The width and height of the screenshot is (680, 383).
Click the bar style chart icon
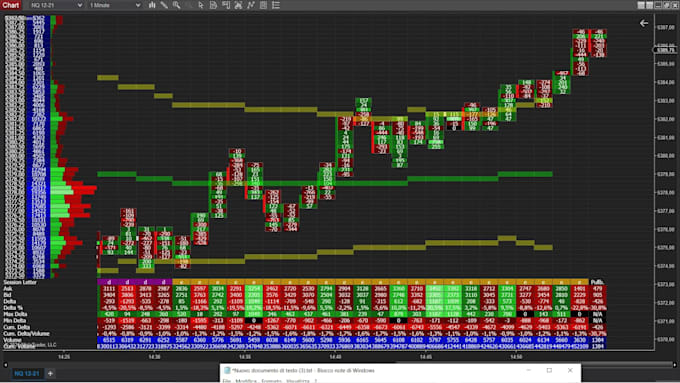pos(152,5)
